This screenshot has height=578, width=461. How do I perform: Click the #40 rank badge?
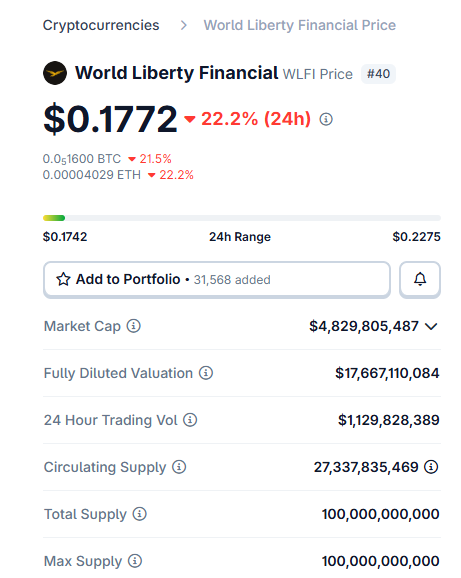click(x=378, y=74)
